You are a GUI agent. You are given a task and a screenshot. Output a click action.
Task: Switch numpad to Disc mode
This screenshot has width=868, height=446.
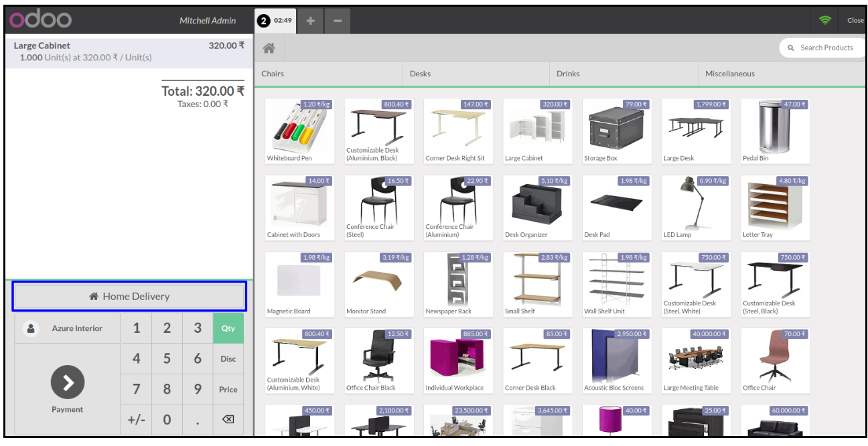pos(228,359)
